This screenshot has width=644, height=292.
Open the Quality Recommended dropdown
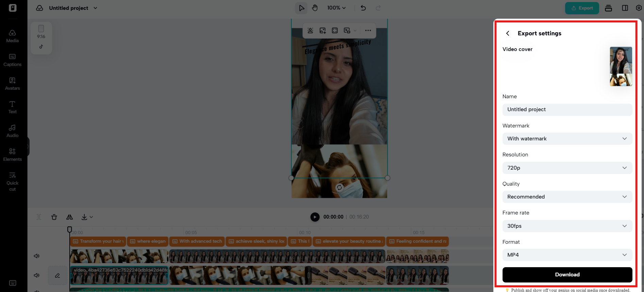coord(567,197)
